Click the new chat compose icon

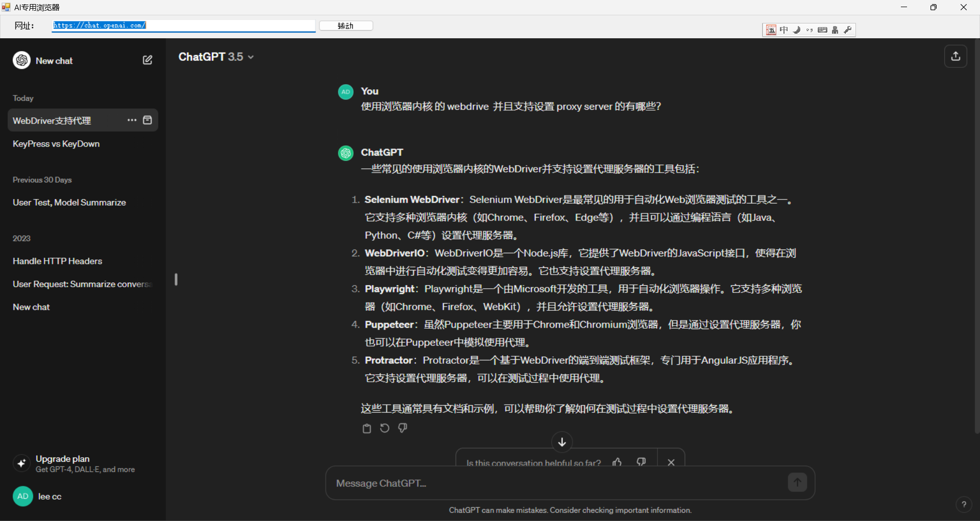[148, 60]
